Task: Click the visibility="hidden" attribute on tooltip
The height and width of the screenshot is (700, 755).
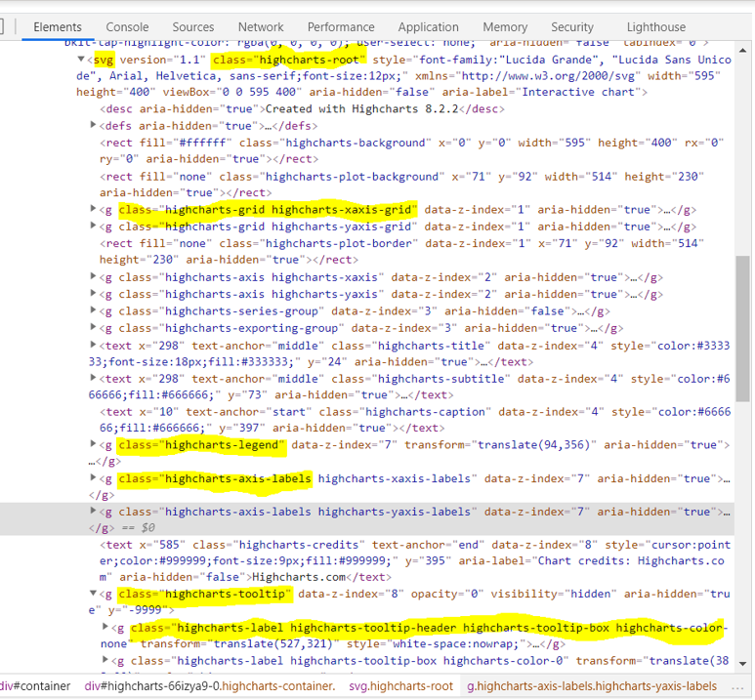Action: click(x=554, y=594)
